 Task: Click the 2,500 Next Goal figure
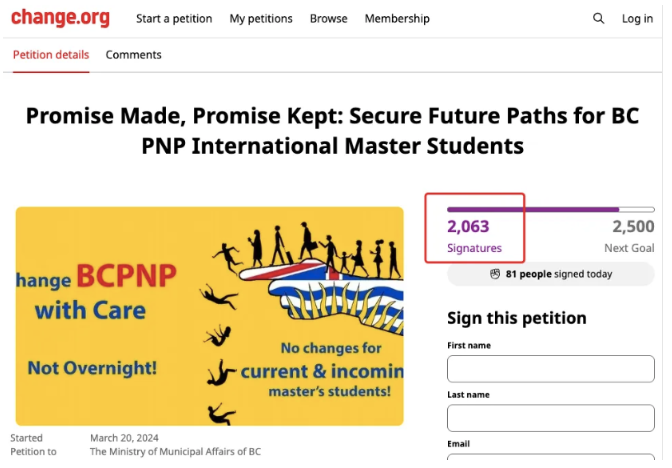pos(629,236)
